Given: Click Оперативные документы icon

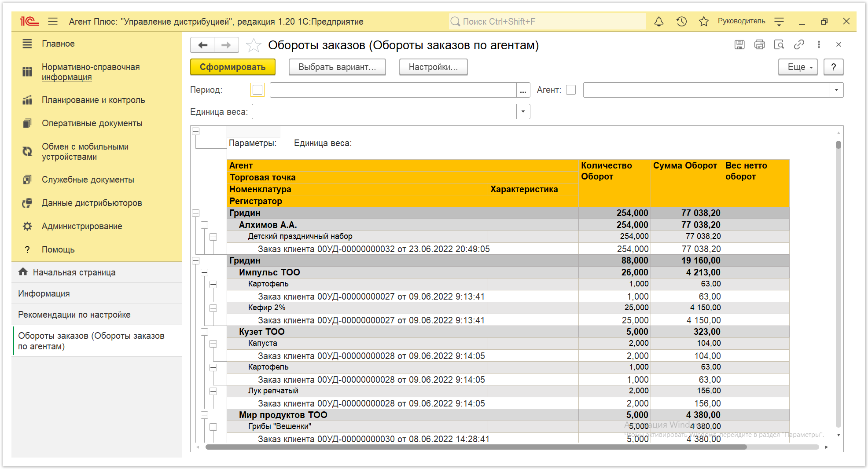Looking at the screenshot, I should 27,123.
